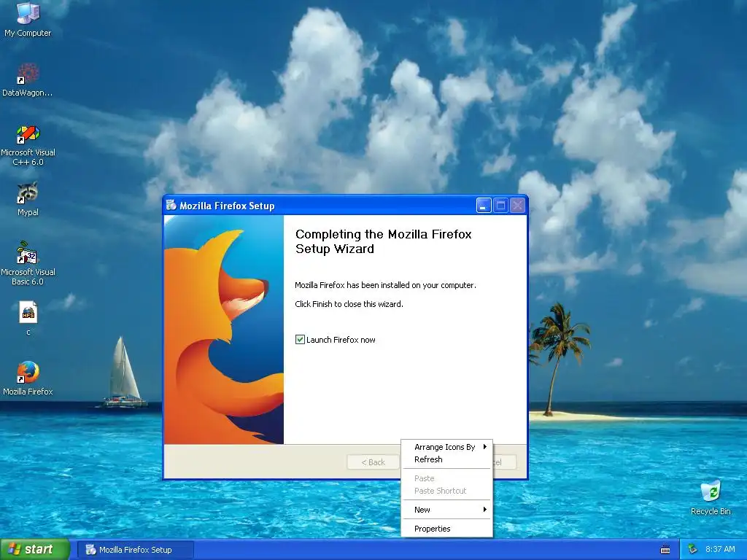Image resolution: width=747 pixels, height=560 pixels.
Task: Click the greyed-out Paste Shortcut entry
Action: [447, 491]
